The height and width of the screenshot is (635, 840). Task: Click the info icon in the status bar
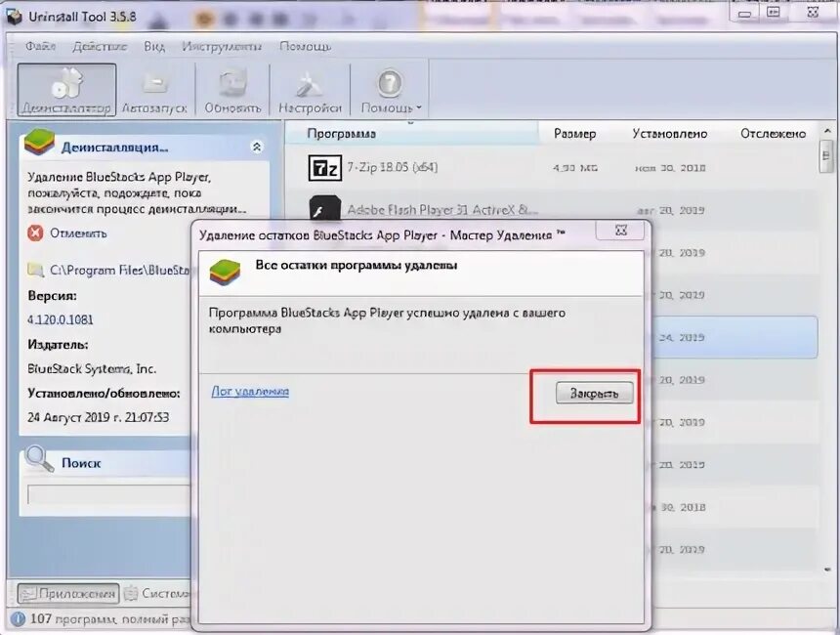coord(19,619)
